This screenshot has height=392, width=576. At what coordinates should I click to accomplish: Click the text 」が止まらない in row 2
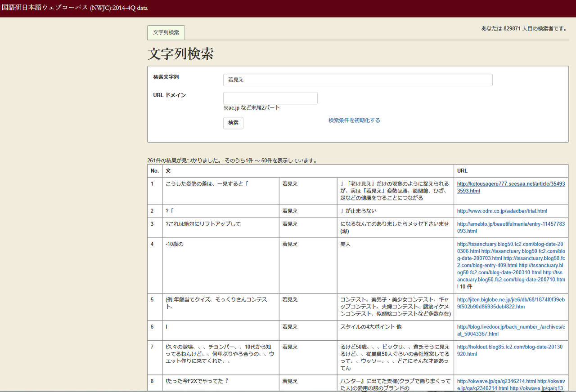tap(359, 211)
